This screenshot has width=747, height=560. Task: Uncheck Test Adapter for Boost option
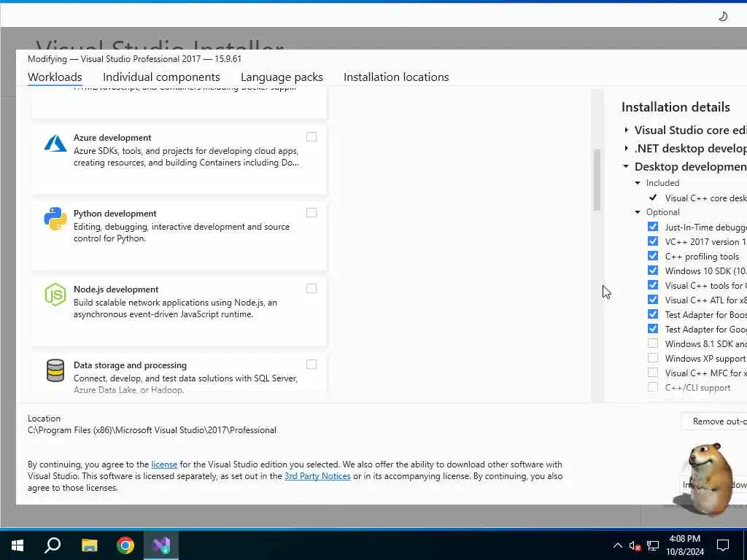tap(653, 314)
